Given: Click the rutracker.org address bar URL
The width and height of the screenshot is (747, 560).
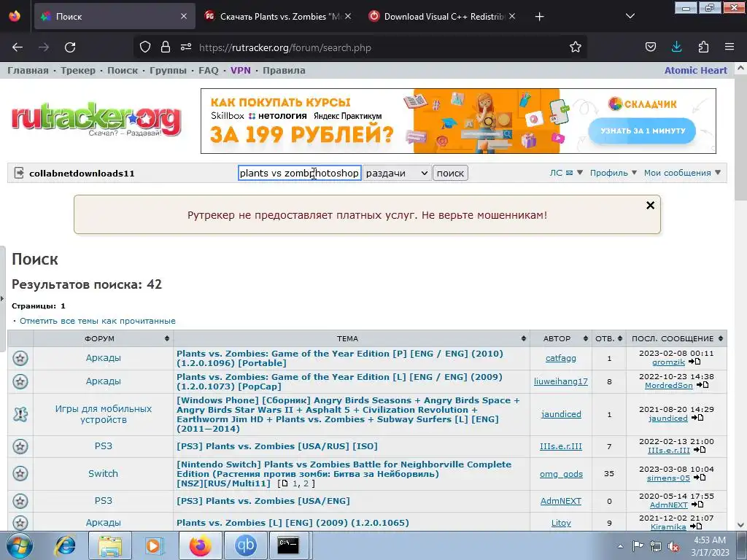Looking at the screenshot, I should (x=285, y=47).
